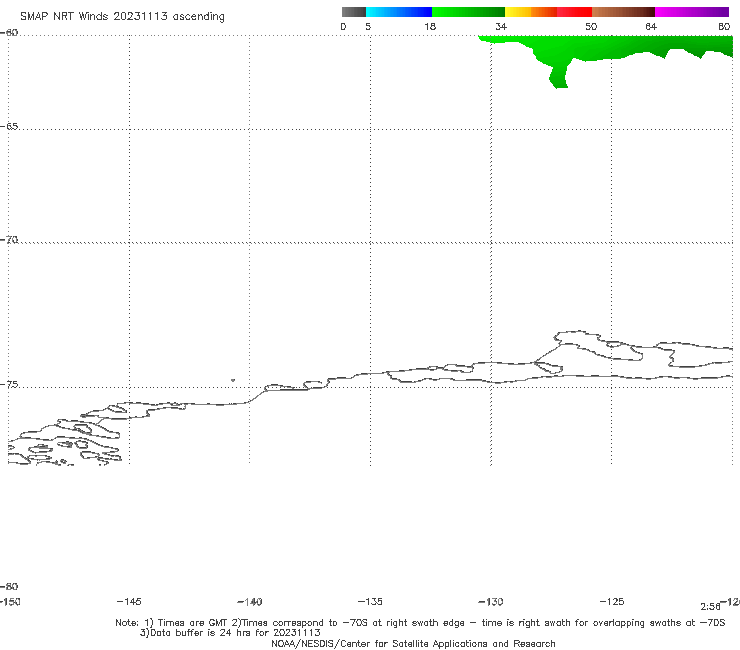Click the small island dot north of -75 latitude
740x650 pixels.
233,380
